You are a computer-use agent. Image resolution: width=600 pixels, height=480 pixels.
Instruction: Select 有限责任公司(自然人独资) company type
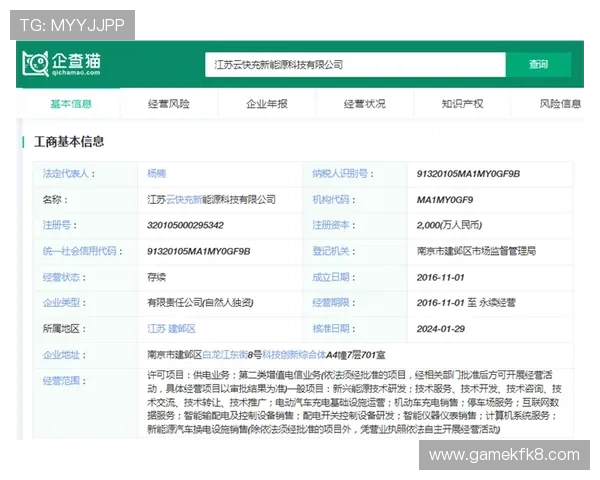pos(200,303)
